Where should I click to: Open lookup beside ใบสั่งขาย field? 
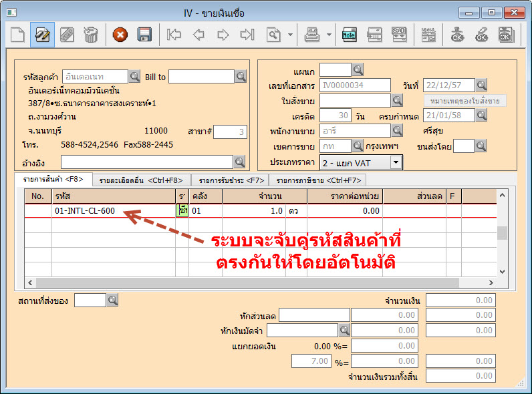(x=397, y=100)
